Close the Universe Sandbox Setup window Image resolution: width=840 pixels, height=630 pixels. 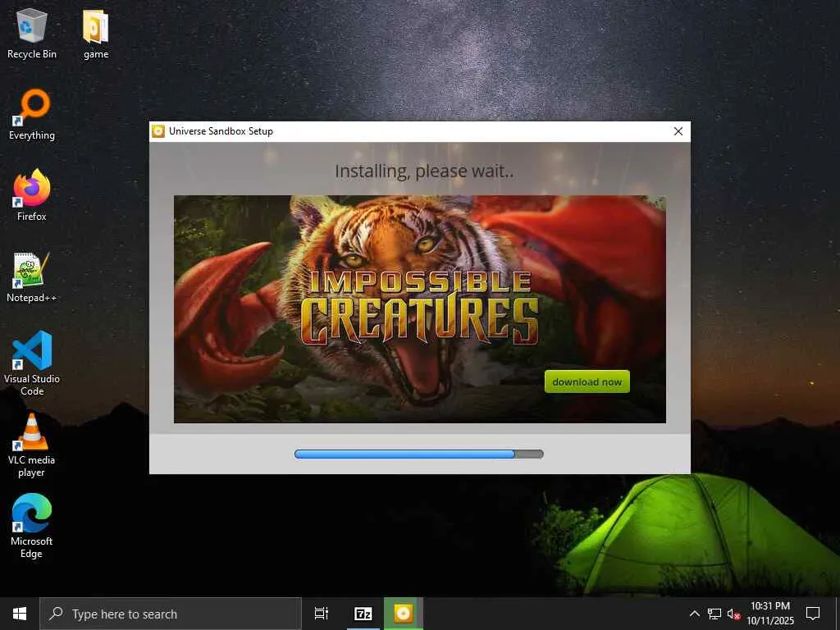tap(678, 131)
